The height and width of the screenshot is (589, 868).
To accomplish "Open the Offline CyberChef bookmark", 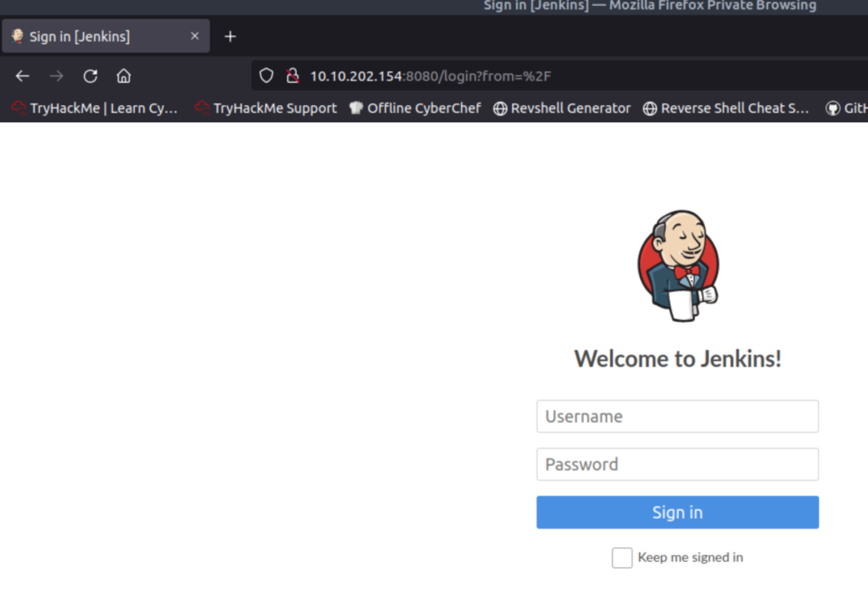I will click(415, 108).
